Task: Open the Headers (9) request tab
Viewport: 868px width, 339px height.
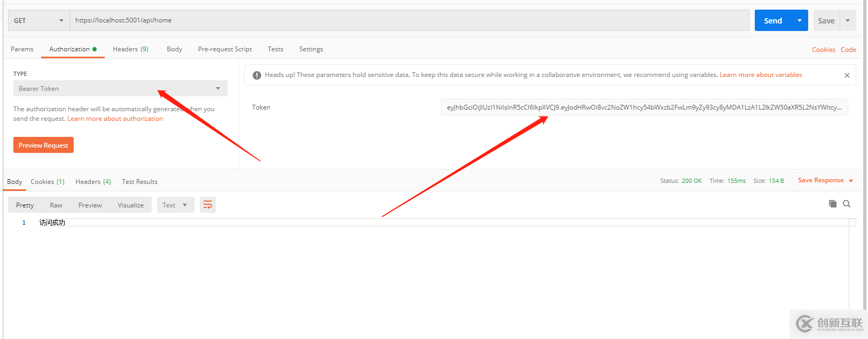Action: pos(130,49)
